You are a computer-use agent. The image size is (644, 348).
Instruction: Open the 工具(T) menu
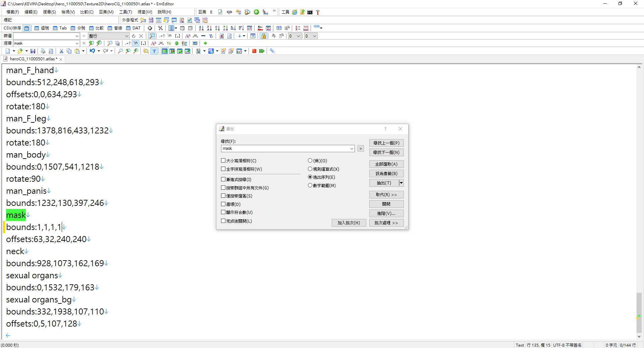pos(125,12)
